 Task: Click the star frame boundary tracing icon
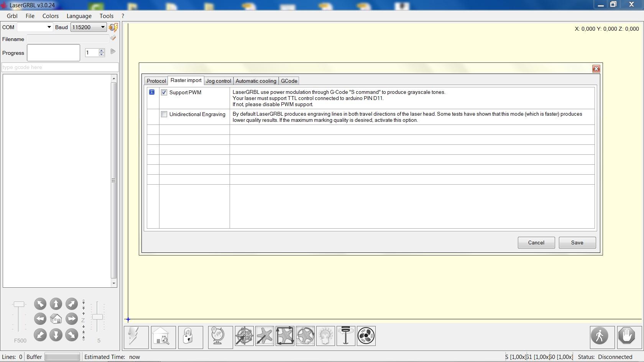coord(285,336)
